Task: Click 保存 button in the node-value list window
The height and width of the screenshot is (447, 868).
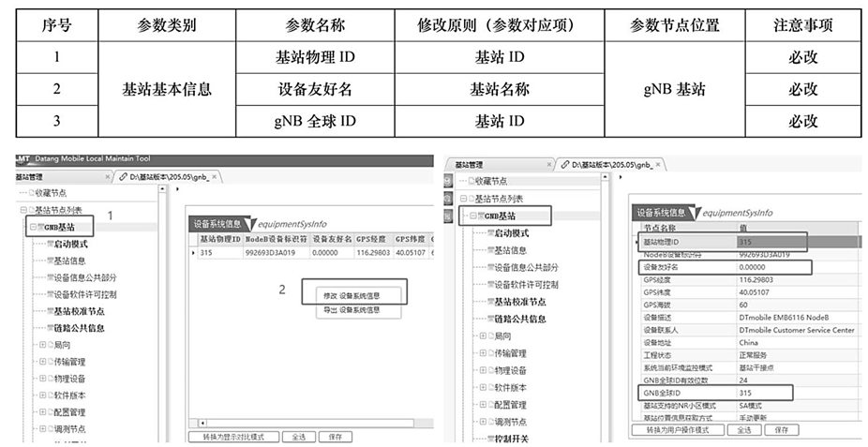Action: (781, 430)
